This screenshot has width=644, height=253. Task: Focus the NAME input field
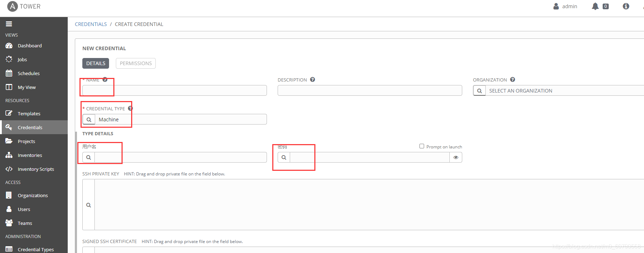click(175, 90)
